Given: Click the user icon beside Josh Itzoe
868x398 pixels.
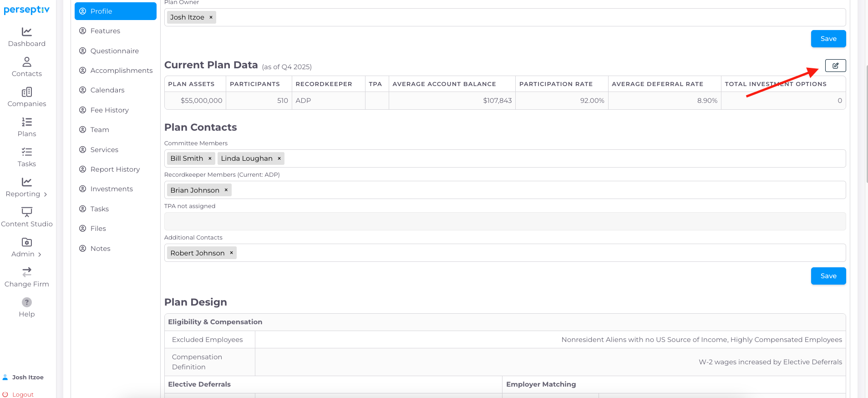Looking at the screenshot, I should point(5,377).
